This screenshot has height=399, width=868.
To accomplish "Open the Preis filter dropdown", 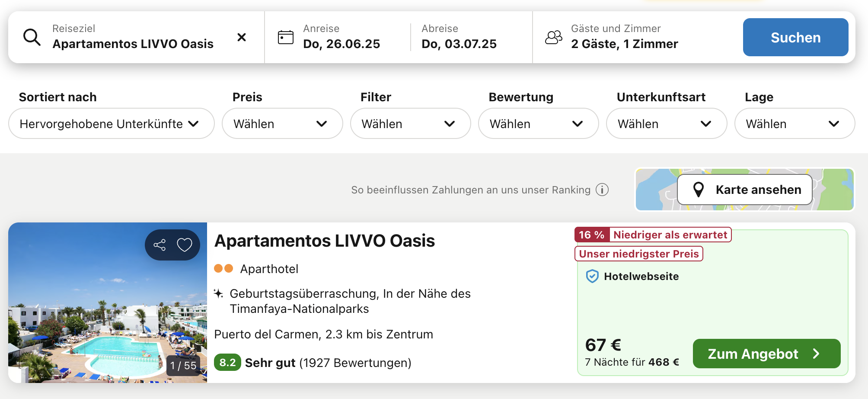I will [x=282, y=123].
